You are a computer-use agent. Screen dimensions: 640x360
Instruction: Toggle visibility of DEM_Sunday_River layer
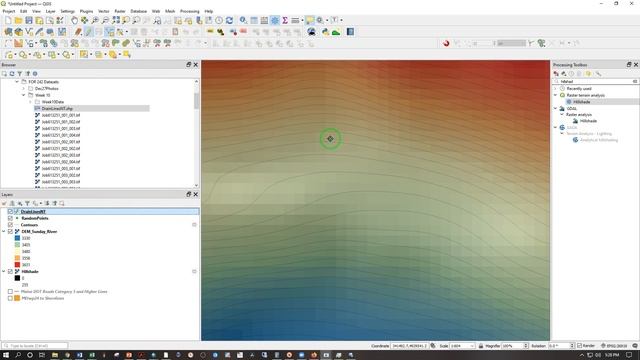tap(10, 231)
